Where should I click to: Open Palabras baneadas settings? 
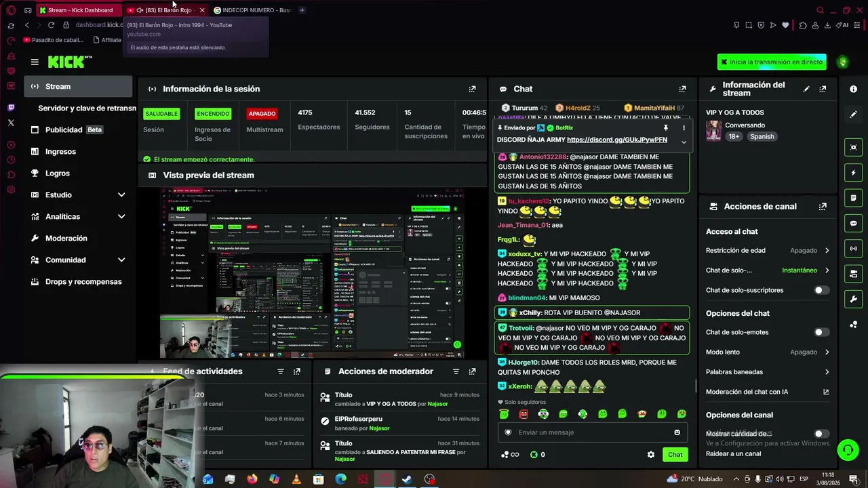coord(768,372)
